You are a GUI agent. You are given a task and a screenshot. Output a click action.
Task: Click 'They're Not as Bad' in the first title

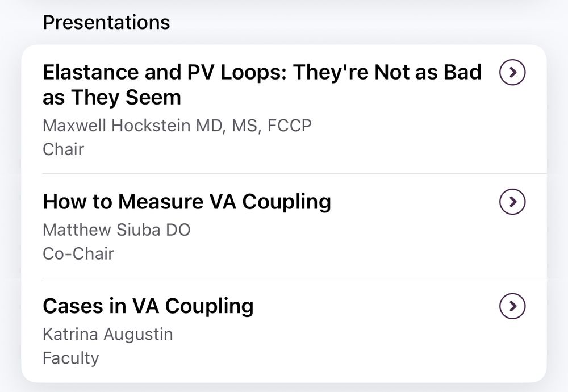click(387, 73)
